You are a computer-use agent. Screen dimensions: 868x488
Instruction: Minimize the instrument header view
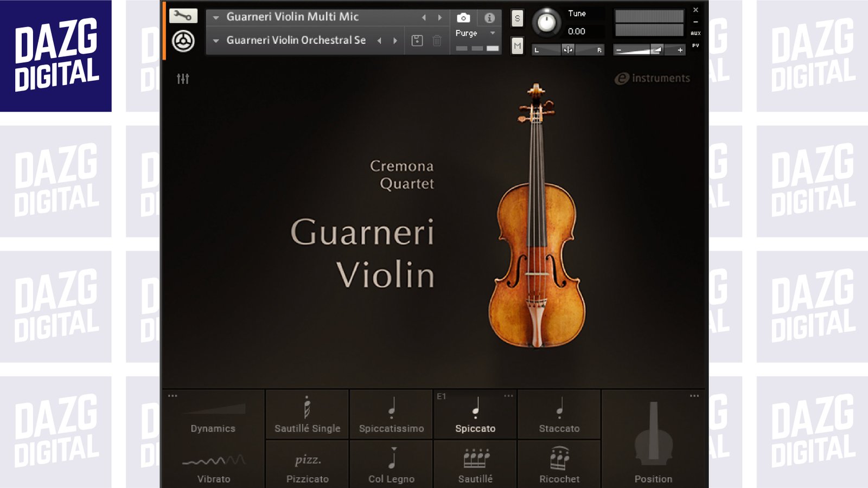click(x=695, y=22)
